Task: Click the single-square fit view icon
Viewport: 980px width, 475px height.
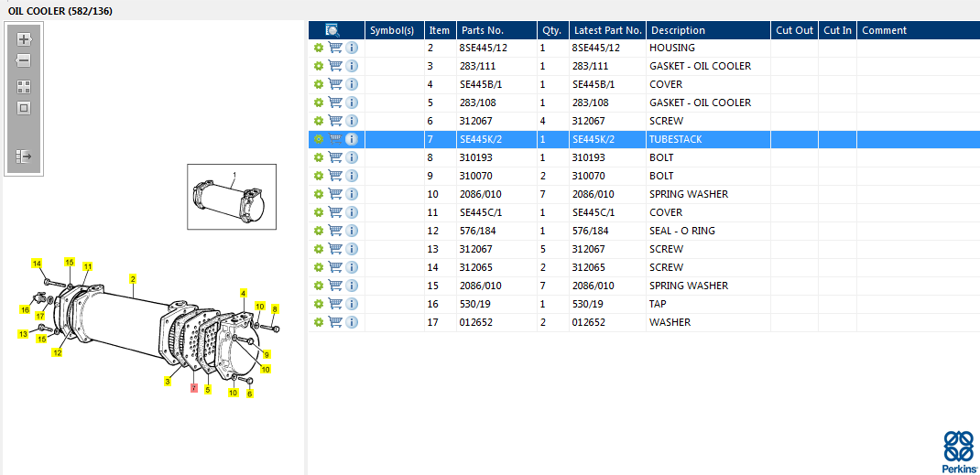Action: pyautogui.click(x=24, y=108)
